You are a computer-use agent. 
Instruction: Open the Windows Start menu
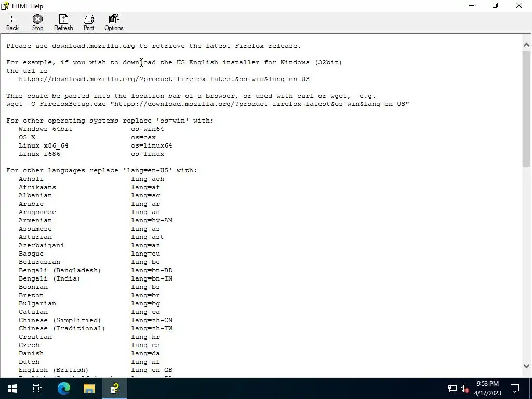[x=12, y=389]
